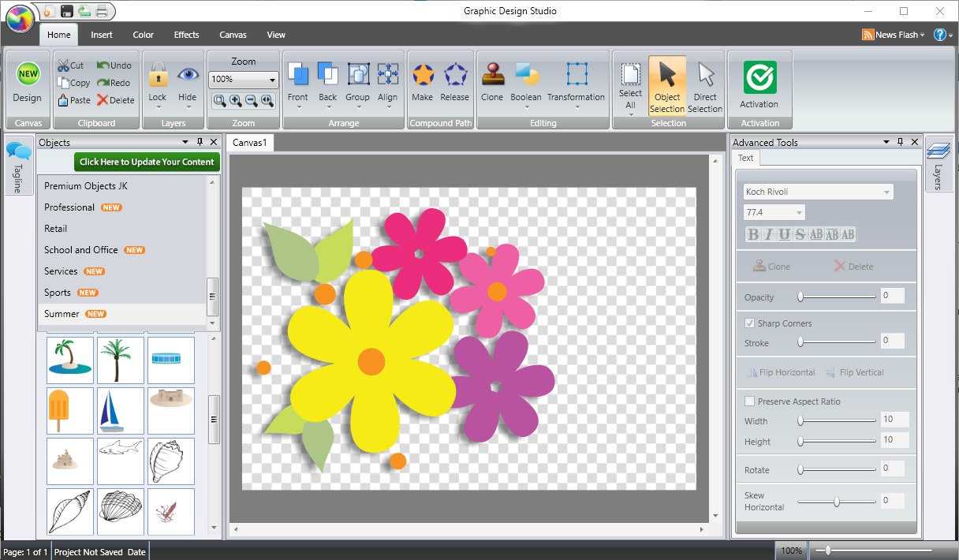Screen dimensions: 959x560
Task: Expand the Koch Rivoli font dropdown
Action: point(886,192)
